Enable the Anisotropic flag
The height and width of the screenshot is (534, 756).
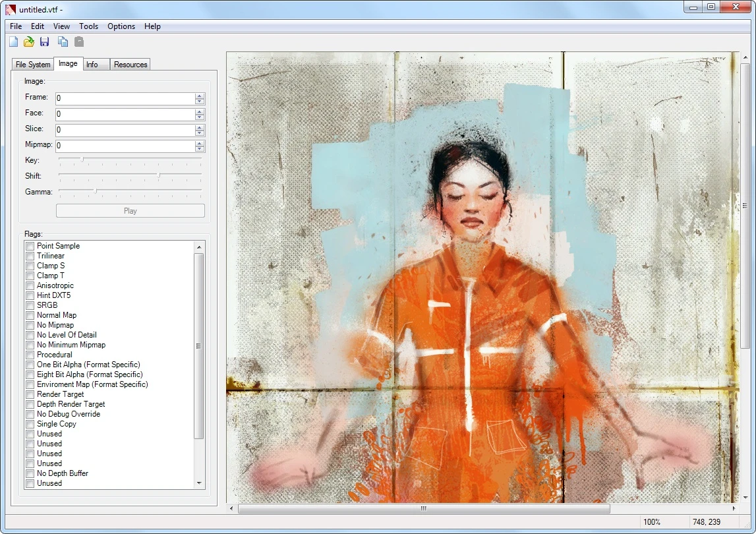point(30,285)
